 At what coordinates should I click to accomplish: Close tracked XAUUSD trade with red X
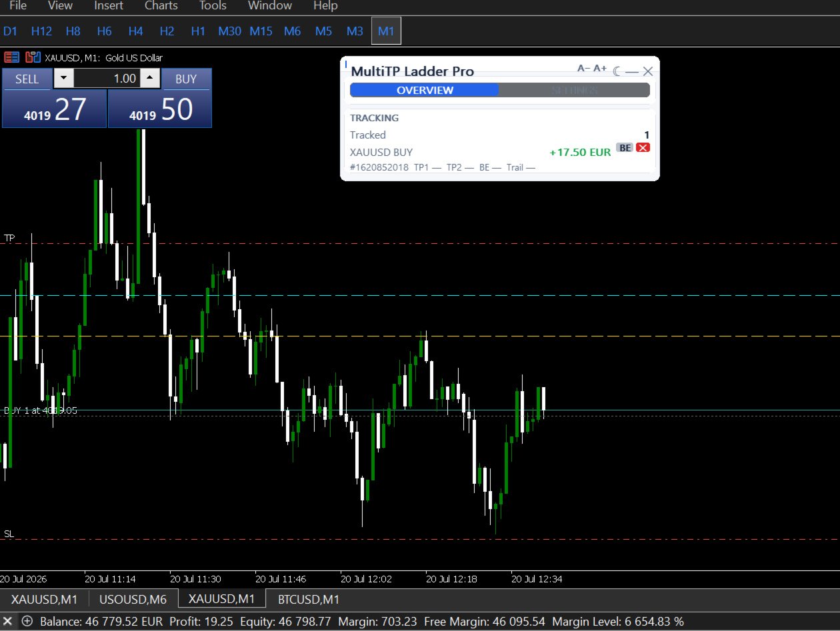tap(643, 147)
